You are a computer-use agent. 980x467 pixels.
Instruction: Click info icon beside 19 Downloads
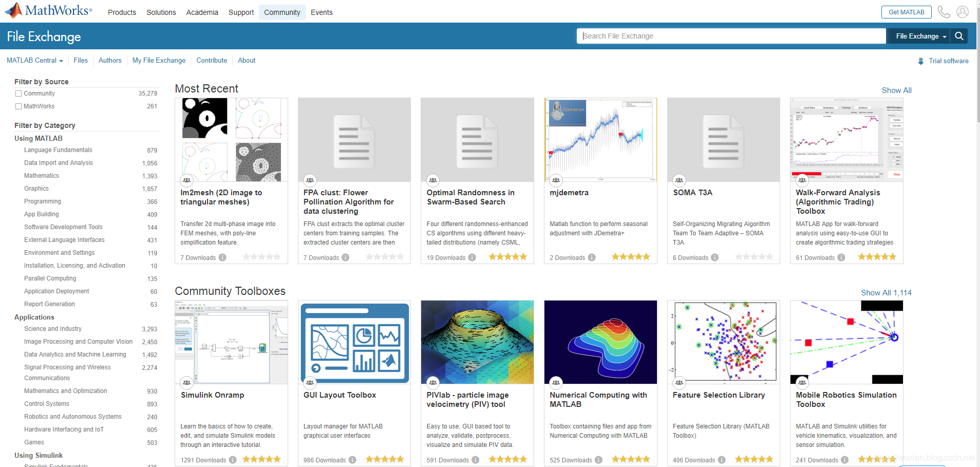tap(472, 257)
